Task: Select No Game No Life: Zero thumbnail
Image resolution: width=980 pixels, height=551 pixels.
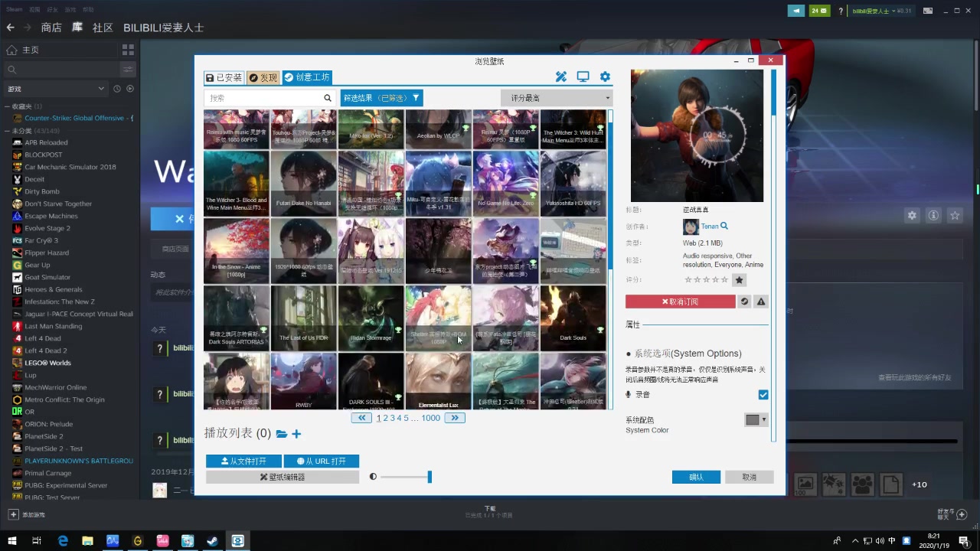Action: (505, 184)
